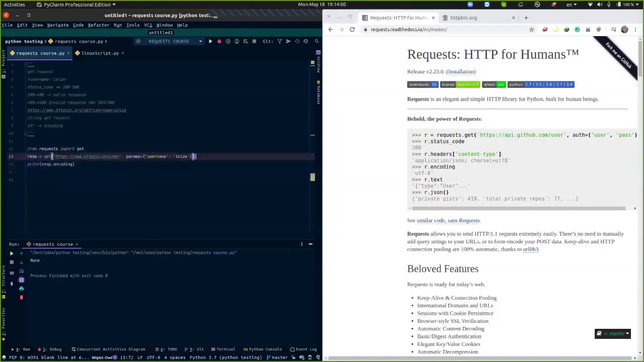
Task: Pin the Run tab
Action: [12, 284]
